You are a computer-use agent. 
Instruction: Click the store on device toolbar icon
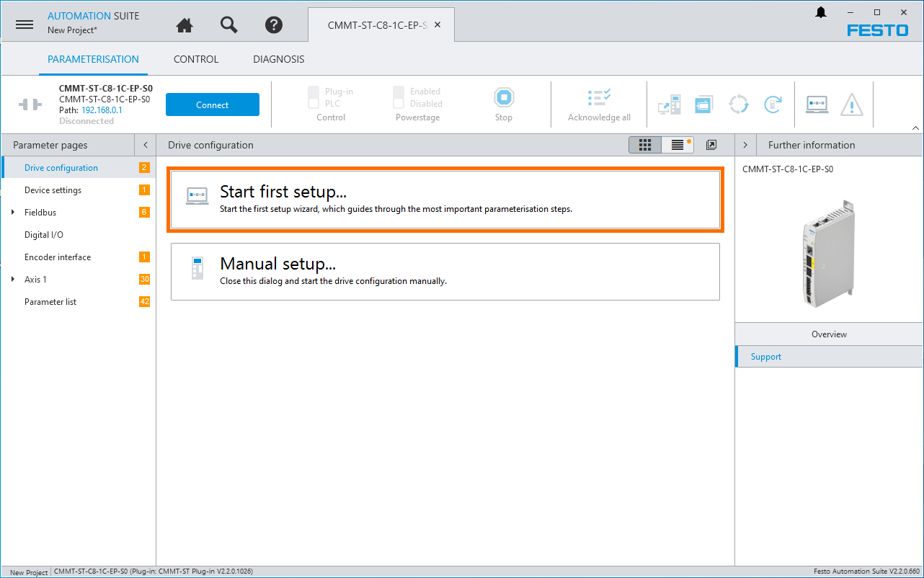pyautogui.click(x=703, y=105)
